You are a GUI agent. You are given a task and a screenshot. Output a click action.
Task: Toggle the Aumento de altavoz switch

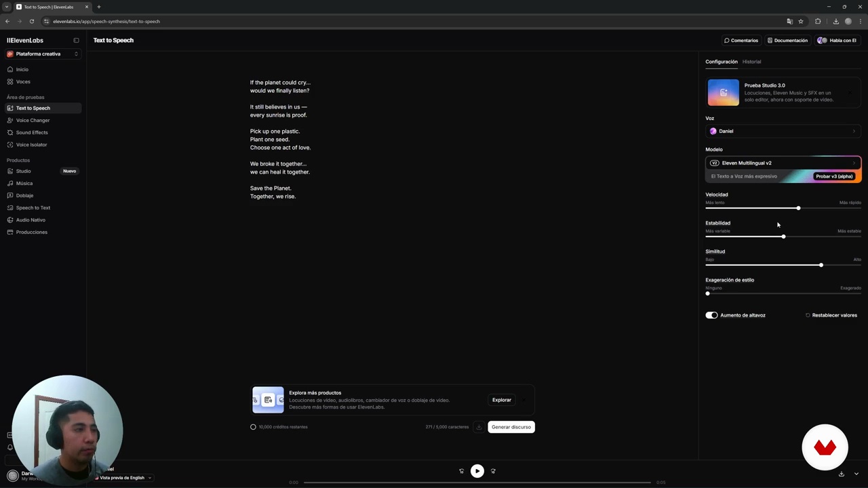tap(711, 315)
